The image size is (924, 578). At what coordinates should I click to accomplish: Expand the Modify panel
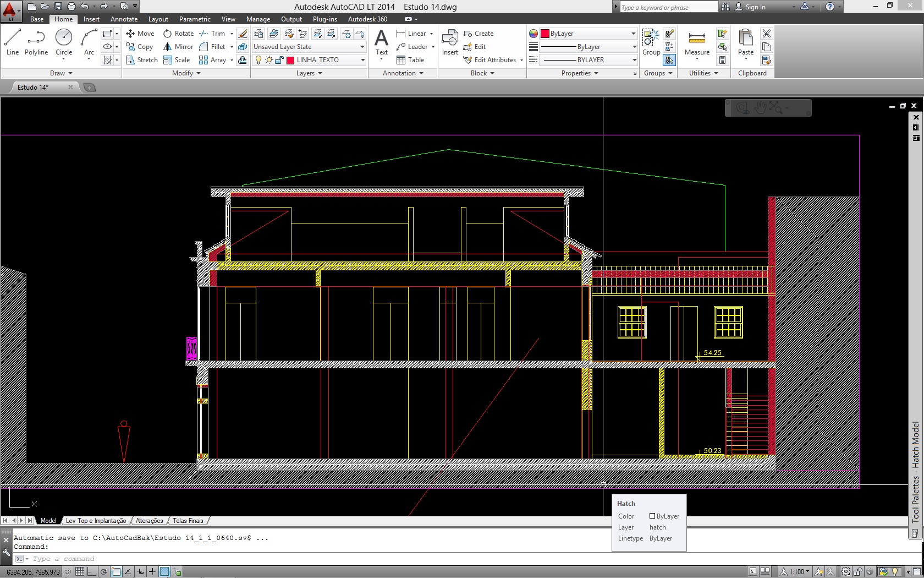pyautogui.click(x=186, y=73)
